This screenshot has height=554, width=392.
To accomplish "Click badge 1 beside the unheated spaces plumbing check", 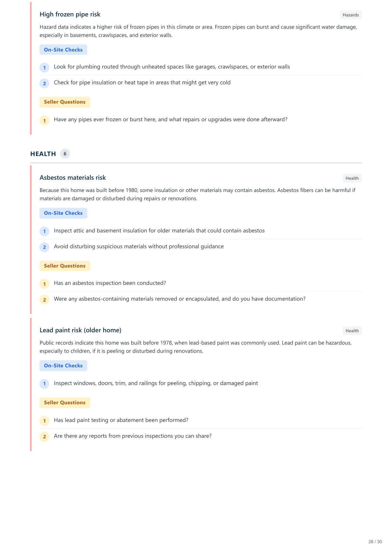I will [x=45, y=68].
